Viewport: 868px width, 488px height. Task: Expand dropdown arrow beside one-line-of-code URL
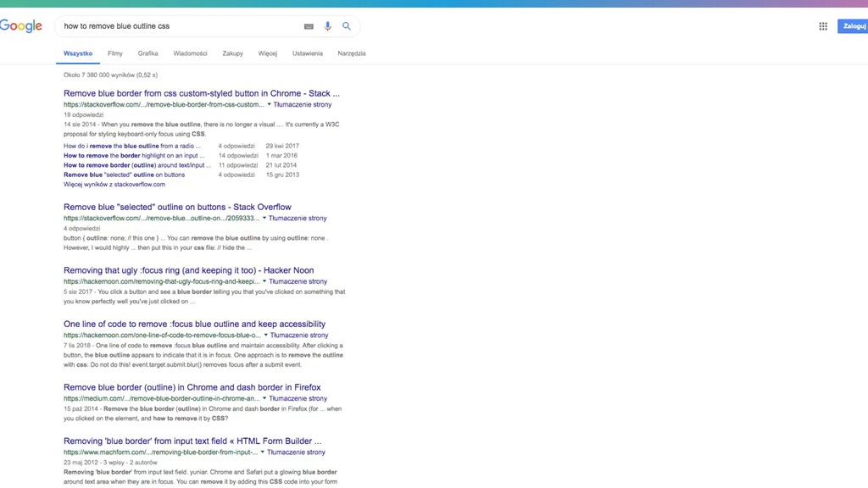click(x=265, y=335)
